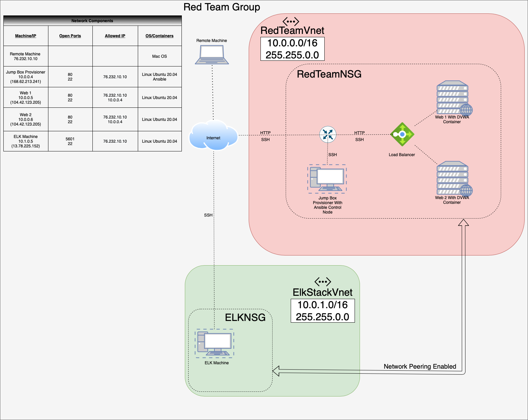Select the Internet cloud icon
This screenshot has width=528, height=420.
point(213,135)
